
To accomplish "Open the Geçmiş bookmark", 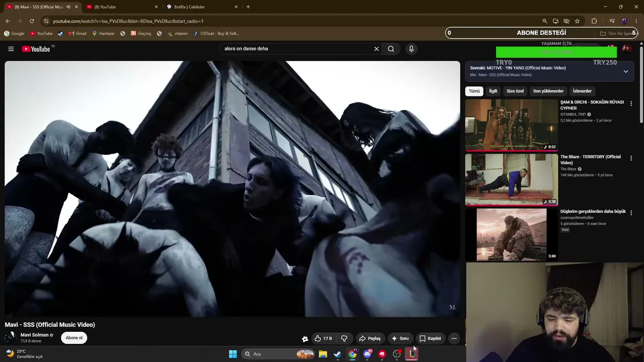I will [x=141, y=34].
